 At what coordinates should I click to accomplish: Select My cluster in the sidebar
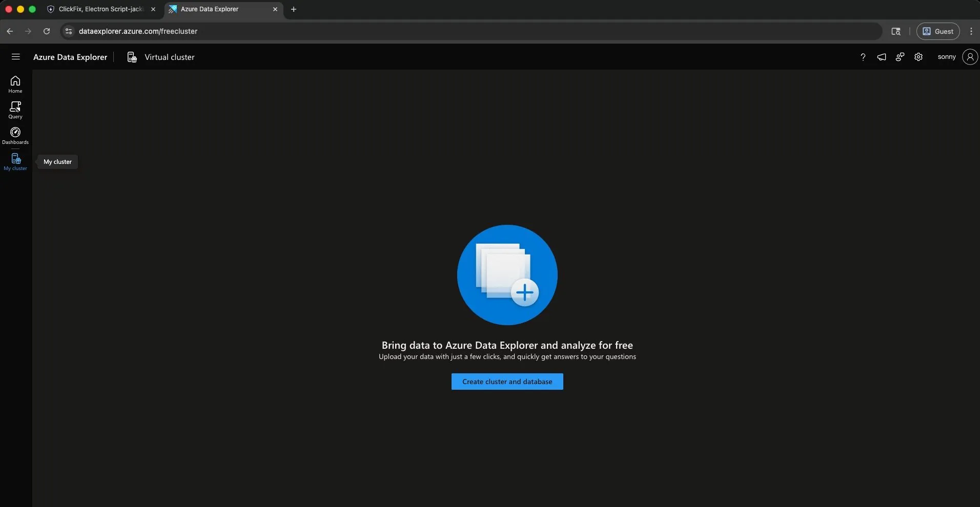tap(15, 162)
